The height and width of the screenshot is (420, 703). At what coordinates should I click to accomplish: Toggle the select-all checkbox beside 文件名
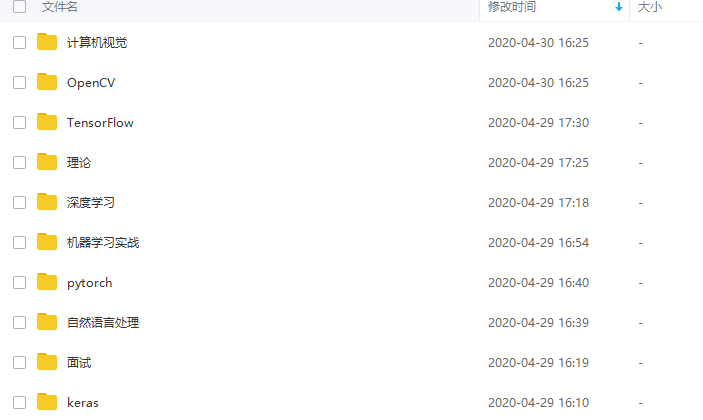tap(19, 6)
